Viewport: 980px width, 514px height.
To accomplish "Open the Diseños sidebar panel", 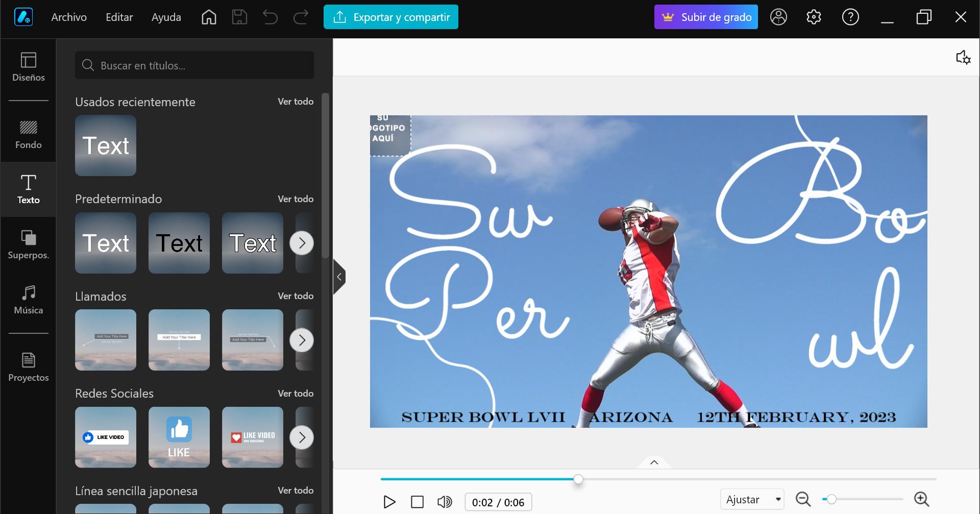I will tap(29, 67).
